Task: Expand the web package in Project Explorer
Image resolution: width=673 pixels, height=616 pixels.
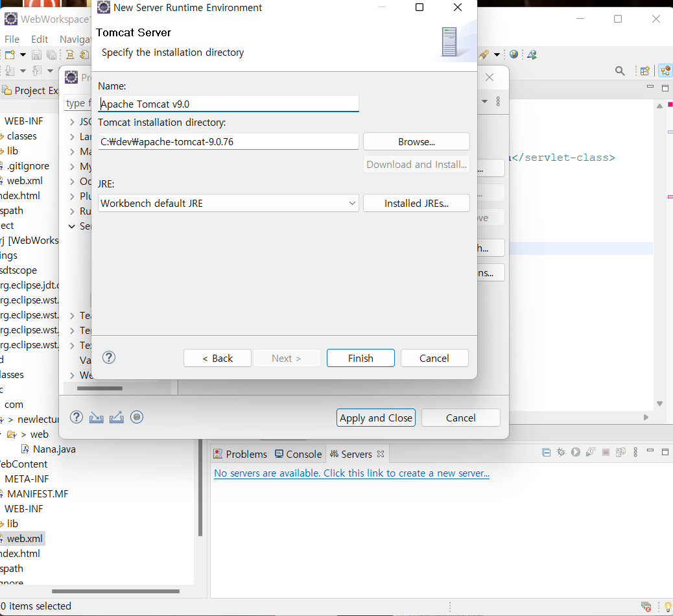Action: coord(23,434)
